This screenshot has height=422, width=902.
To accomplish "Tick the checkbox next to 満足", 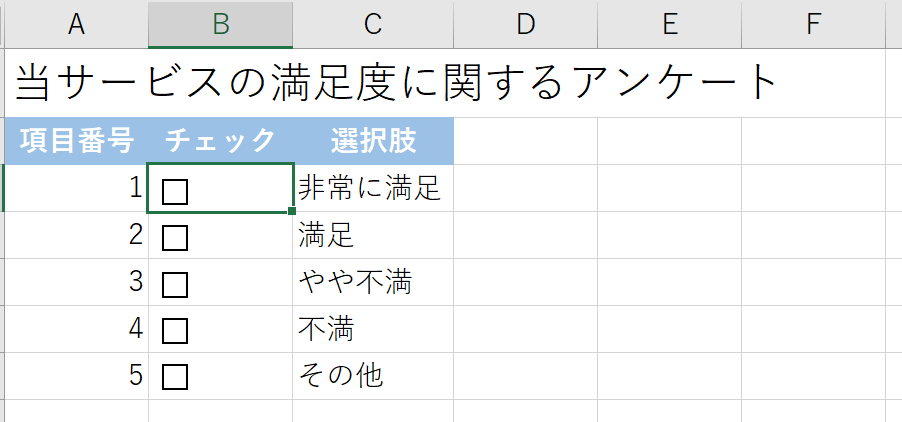I will (175, 238).
